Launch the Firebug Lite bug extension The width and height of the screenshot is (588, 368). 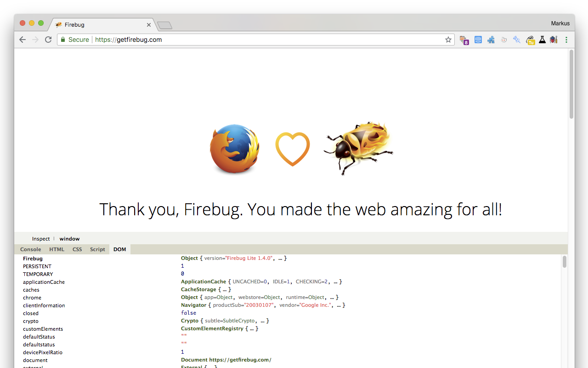coord(554,40)
